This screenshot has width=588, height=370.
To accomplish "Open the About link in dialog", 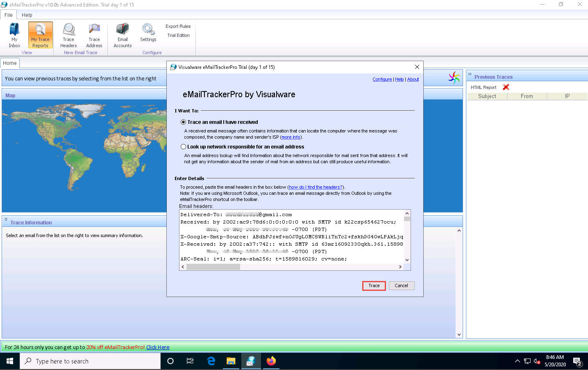I will click(413, 80).
